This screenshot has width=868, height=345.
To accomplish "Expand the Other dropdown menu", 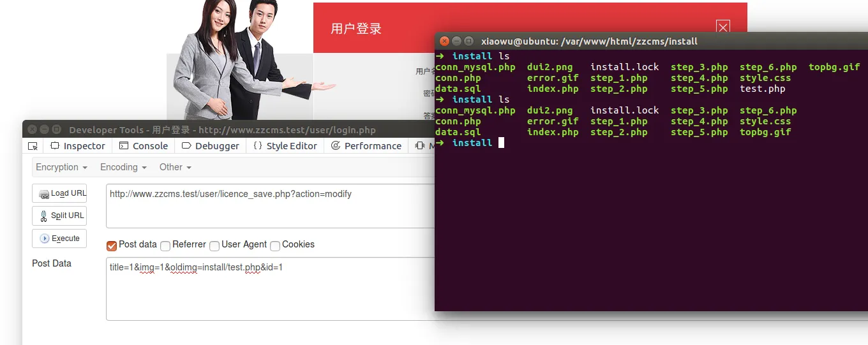I will point(175,167).
